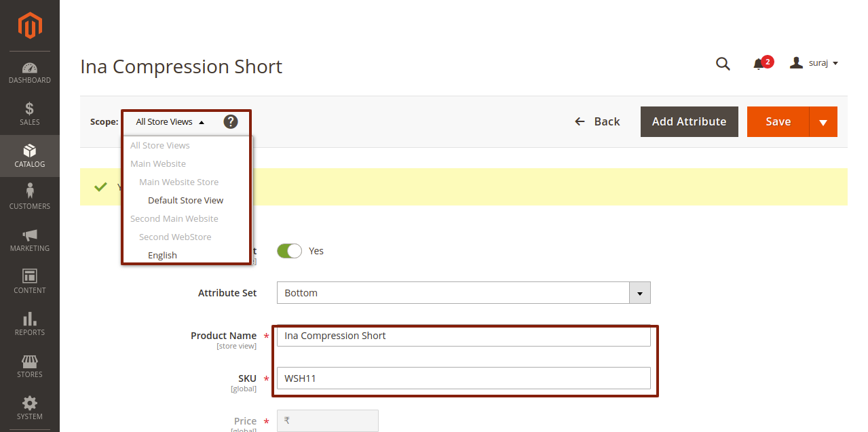The image size is (868, 432).
Task: Click the Customers icon in the sidebar
Action: coord(29,197)
